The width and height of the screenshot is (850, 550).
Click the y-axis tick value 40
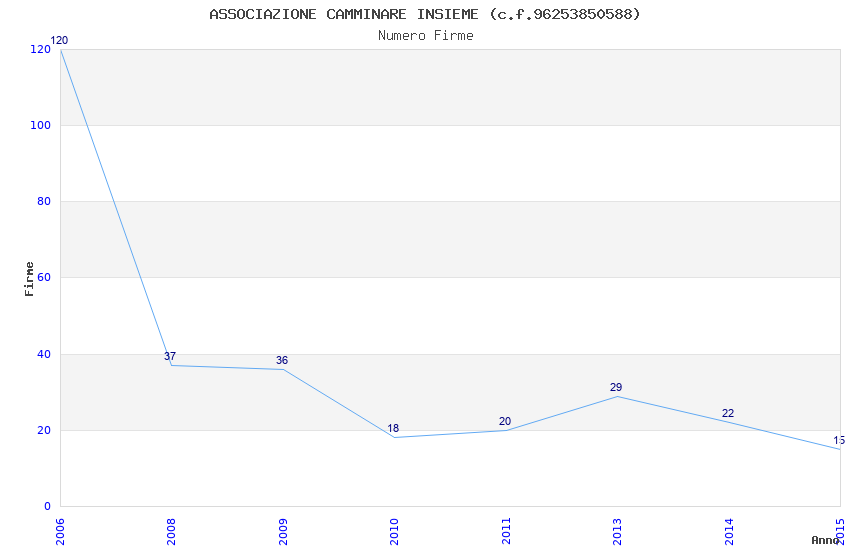[44, 354]
